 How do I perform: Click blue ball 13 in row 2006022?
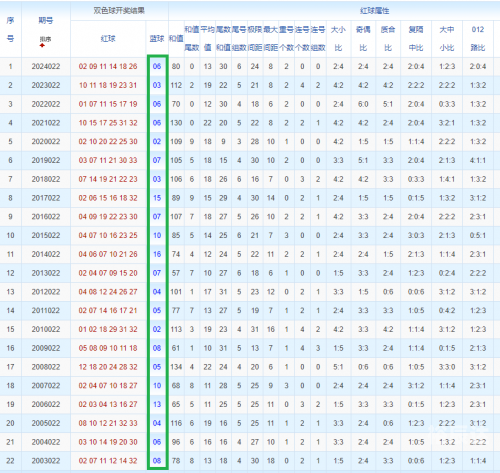tap(157, 404)
